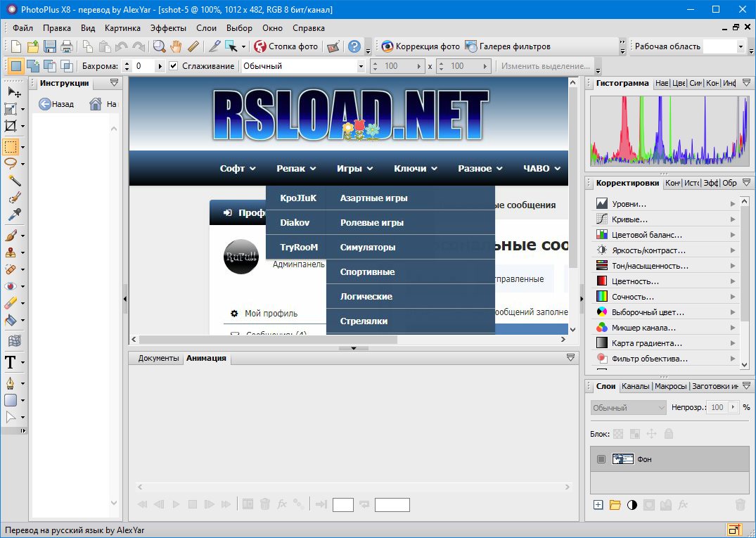Select the Text tool

coord(11,363)
